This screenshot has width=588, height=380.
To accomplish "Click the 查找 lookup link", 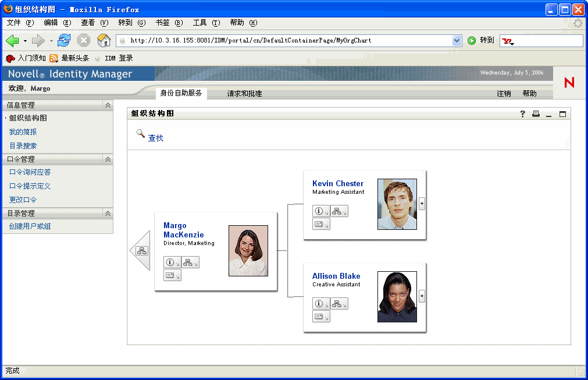I will click(156, 138).
